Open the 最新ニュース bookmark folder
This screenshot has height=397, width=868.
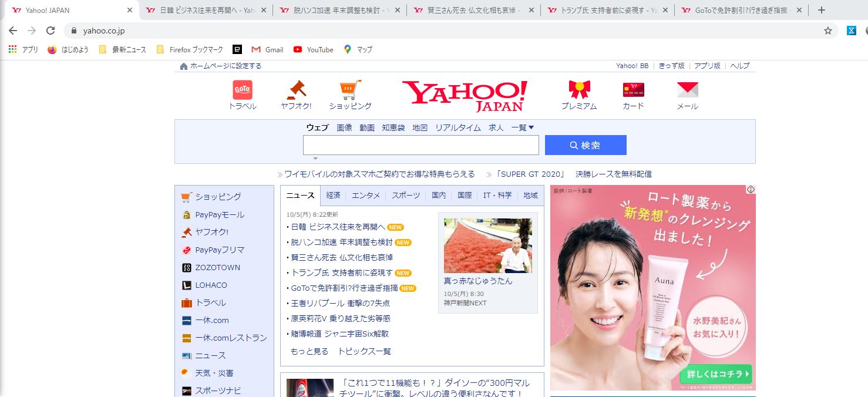pyautogui.click(x=122, y=49)
